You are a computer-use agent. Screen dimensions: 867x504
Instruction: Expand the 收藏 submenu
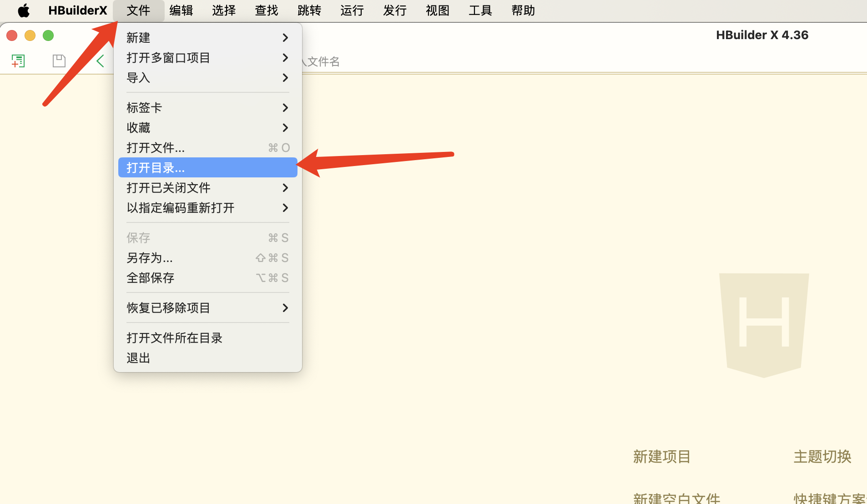(x=208, y=128)
